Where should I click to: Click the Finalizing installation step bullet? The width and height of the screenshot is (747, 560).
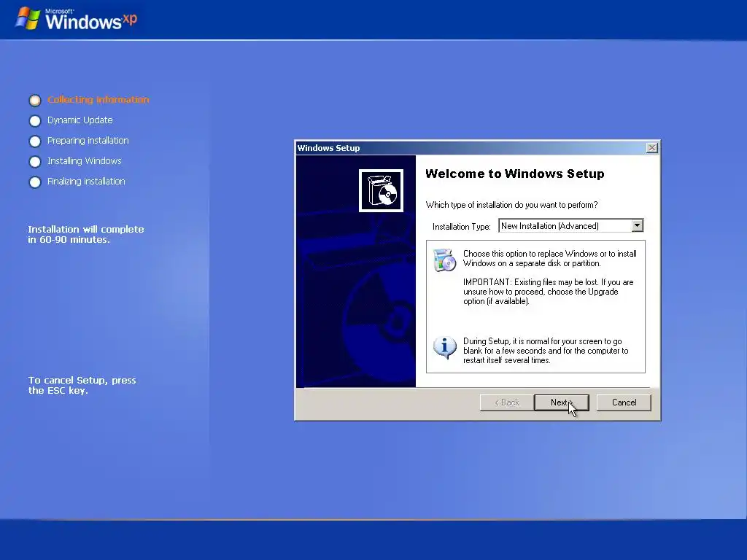pyautogui.click(x=35, y=182)
